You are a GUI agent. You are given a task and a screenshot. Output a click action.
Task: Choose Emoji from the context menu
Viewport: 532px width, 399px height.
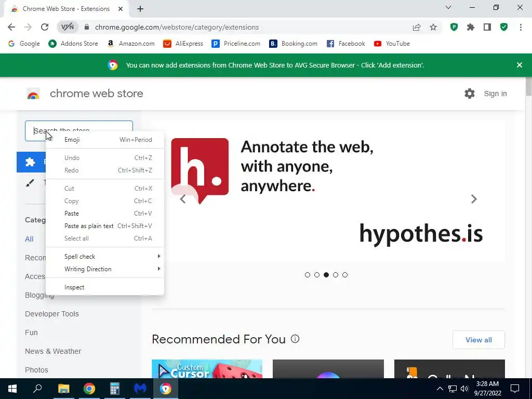click(105, 140)
